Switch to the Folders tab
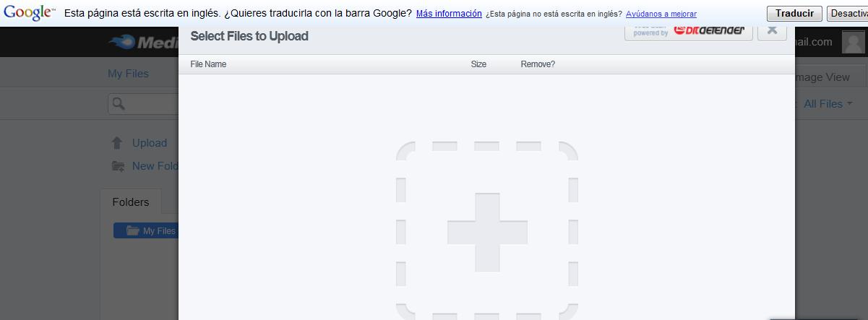 pos(131,202)
